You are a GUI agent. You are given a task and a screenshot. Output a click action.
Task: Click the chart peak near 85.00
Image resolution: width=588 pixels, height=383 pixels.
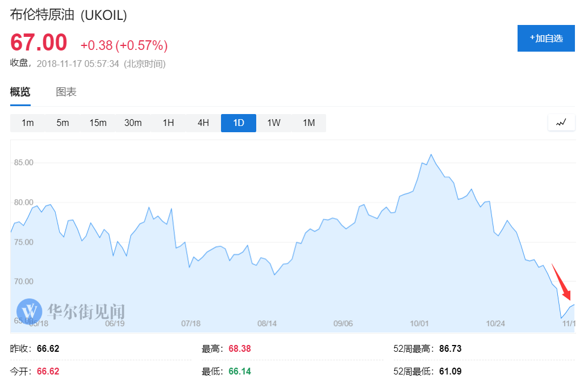pos(431,154)
